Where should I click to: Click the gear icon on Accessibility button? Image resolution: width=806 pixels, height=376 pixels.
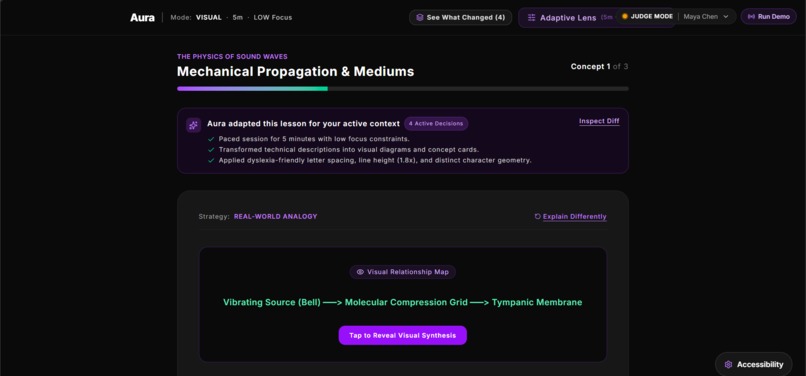tap(728, 364)
